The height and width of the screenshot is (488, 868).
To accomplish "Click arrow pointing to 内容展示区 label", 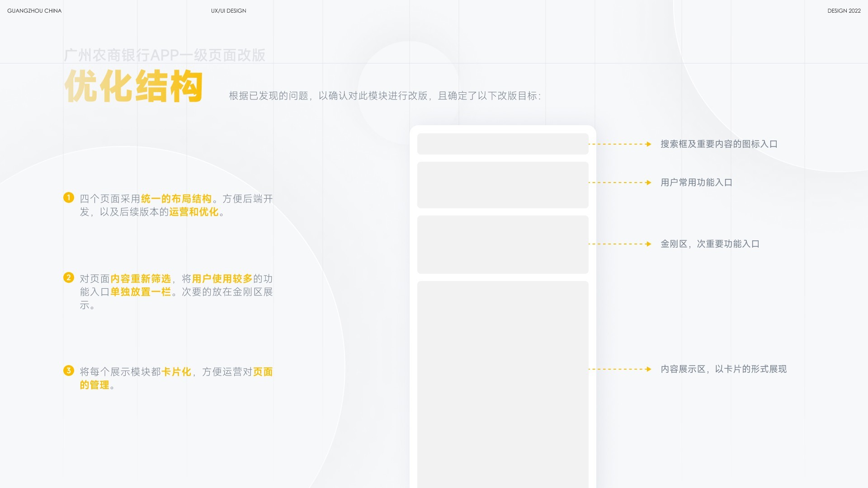I will pyautogui.click(x=619, y=369).
